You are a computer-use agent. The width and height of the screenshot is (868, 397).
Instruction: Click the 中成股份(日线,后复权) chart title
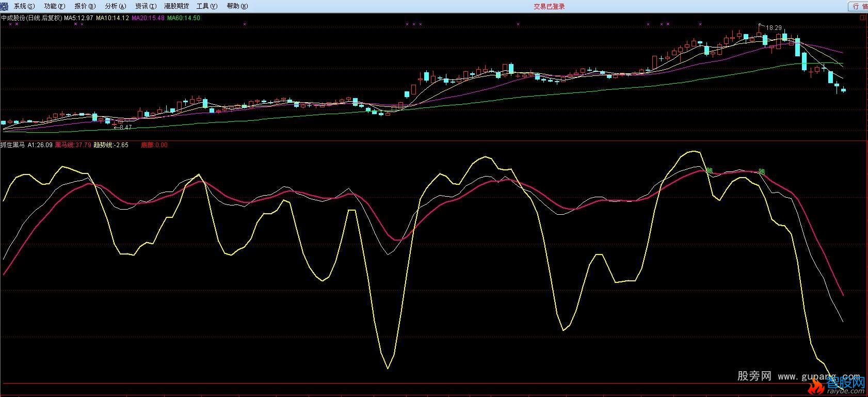(x=31, y=18)
